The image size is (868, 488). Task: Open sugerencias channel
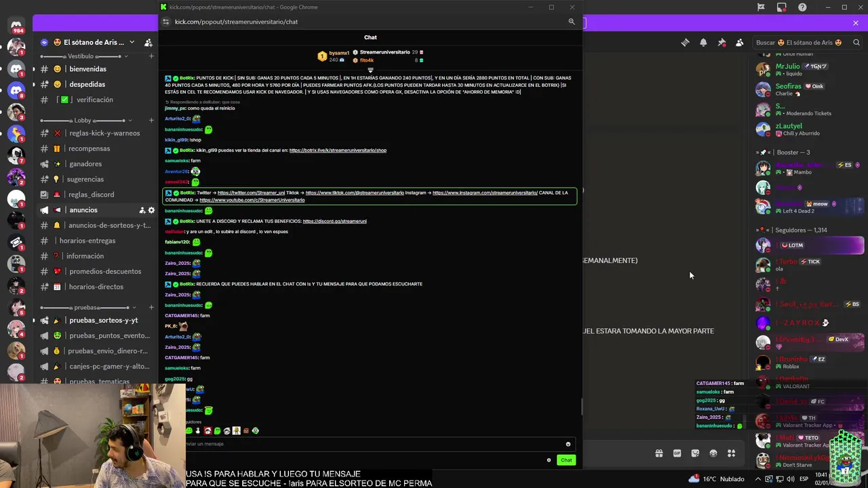95,179
